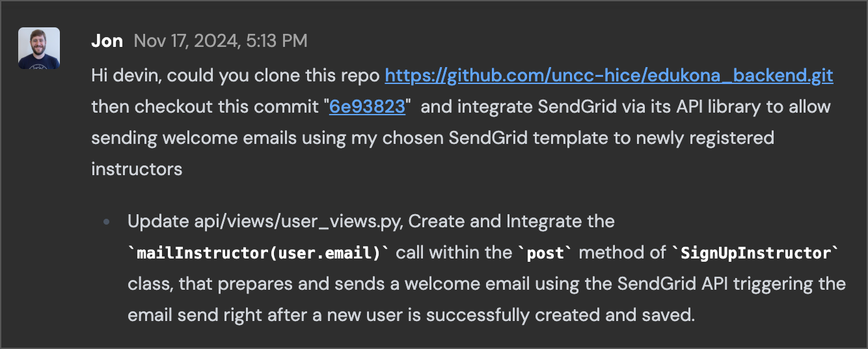Screen dimensions: 868x349
Task: Click the Nov 17, 2024 message timestamp
Action: (221, 41)
